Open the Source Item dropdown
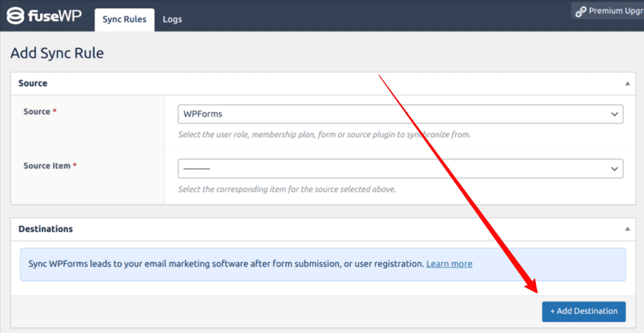The height and width of the screenshot is (333, 644). 401,169
